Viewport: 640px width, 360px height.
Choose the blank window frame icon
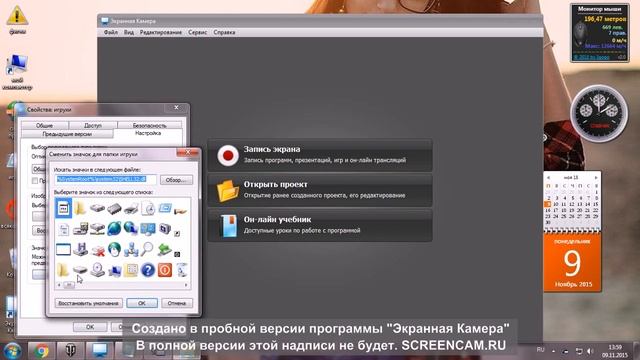(63, 249)
